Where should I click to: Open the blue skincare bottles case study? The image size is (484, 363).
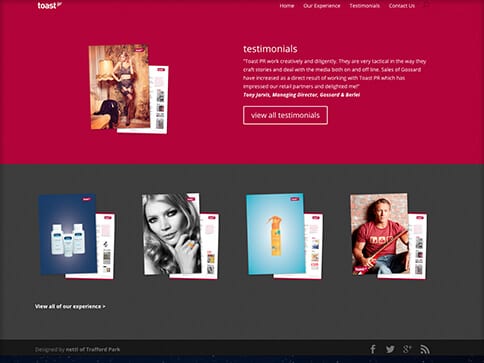click(77, 236)
